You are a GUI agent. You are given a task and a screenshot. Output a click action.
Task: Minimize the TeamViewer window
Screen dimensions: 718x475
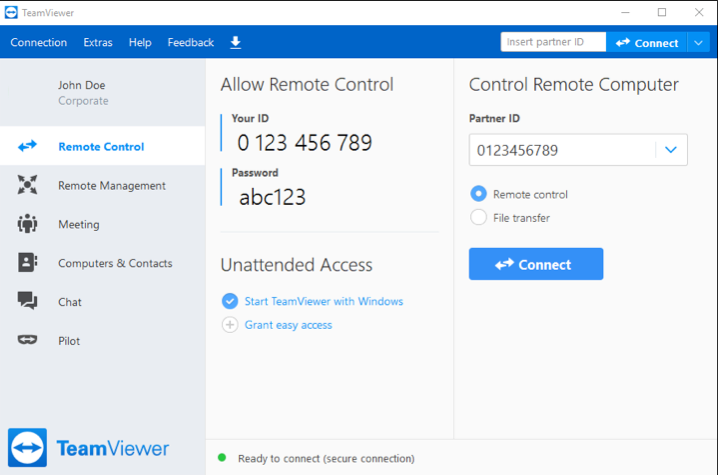coord(626,12)
